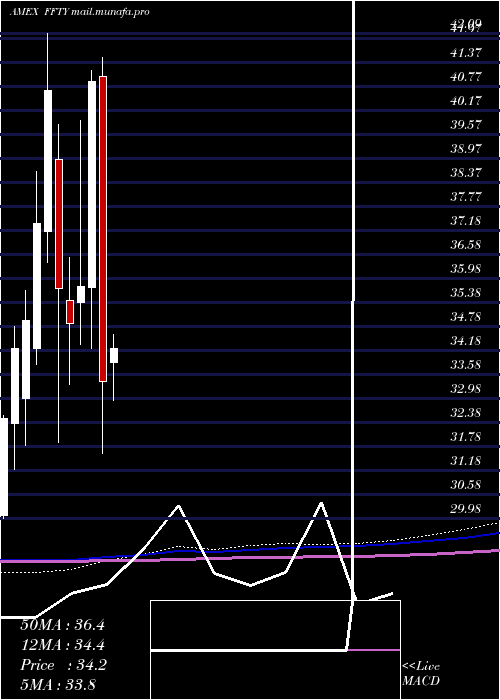Click the 37.18 price axis label

pos(466,221)
